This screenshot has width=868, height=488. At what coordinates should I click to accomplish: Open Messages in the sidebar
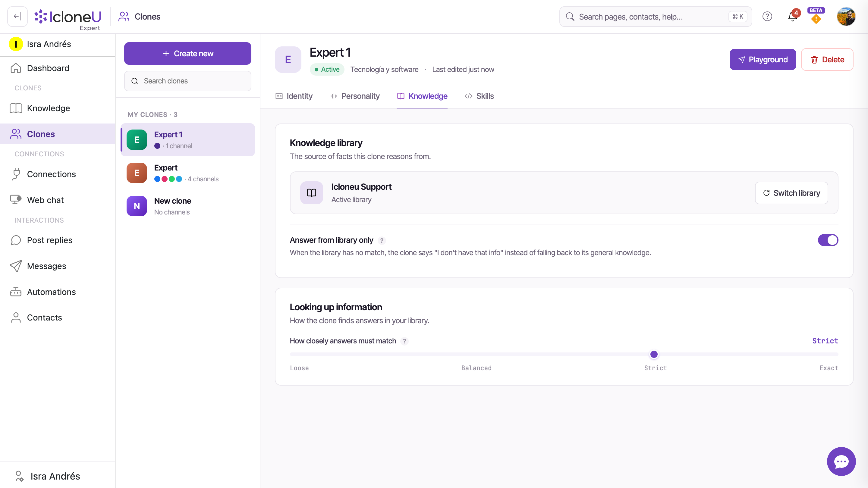pos(58,266)
